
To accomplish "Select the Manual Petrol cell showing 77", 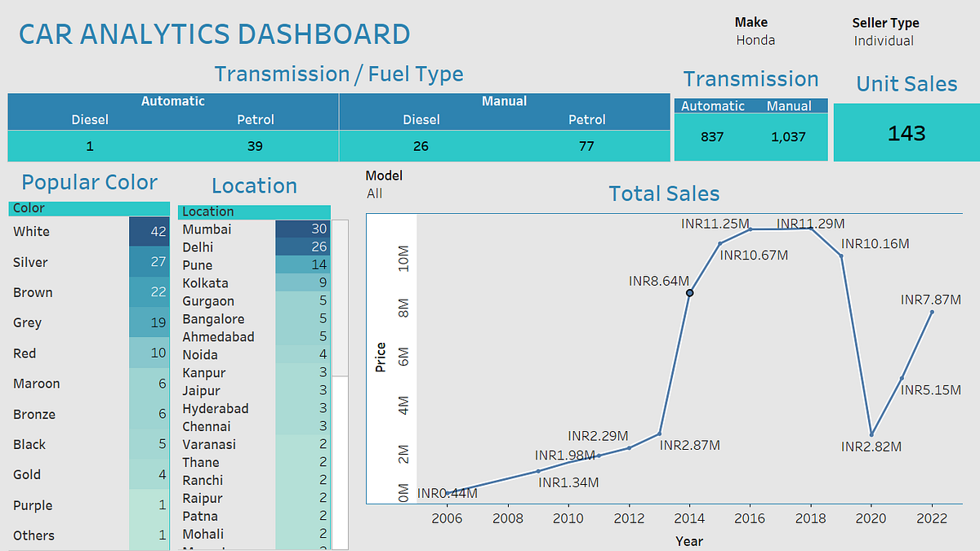I will 587,146.
